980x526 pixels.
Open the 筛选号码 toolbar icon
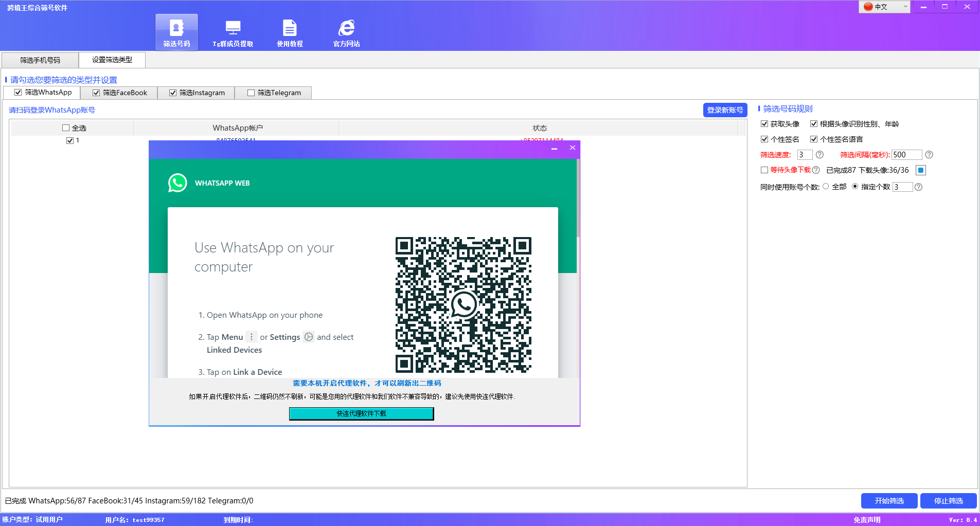click(176, 32)
